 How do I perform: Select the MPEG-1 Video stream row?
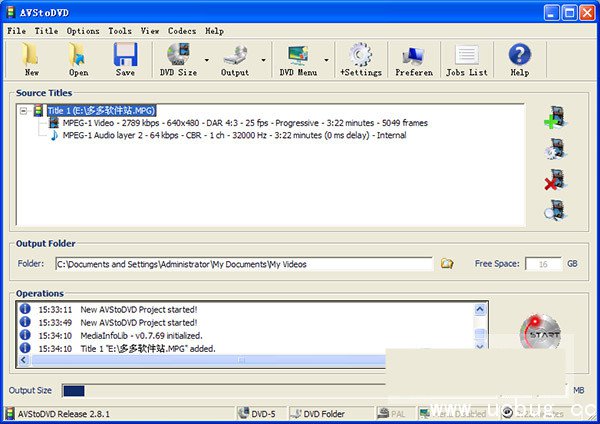coord(245,123)
